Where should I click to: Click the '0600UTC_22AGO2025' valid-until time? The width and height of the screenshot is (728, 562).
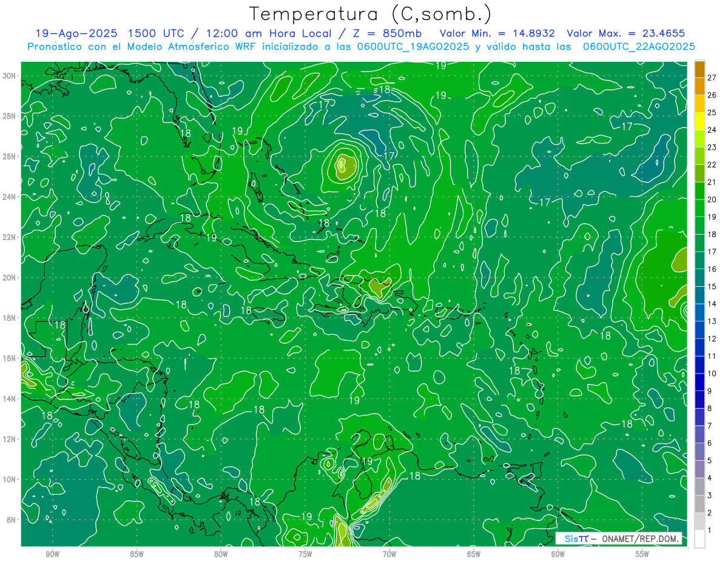point(639,47)
